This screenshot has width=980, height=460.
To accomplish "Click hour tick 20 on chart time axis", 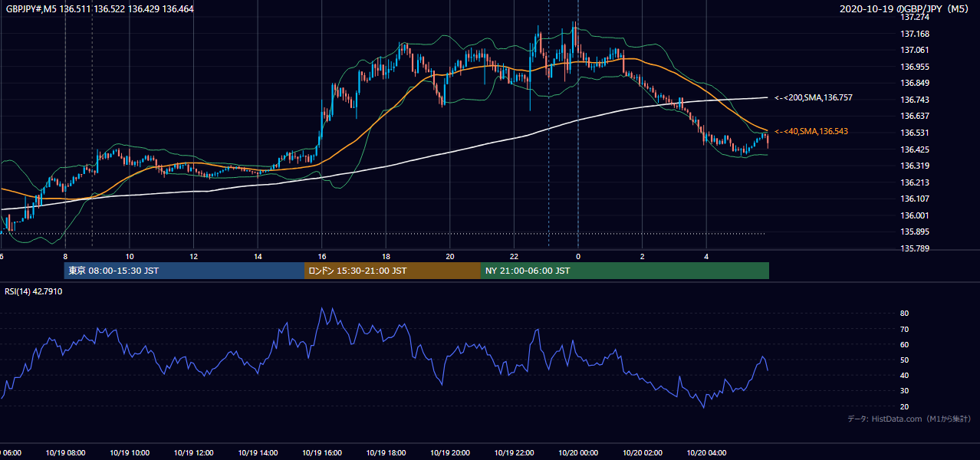I will (450, 256).
